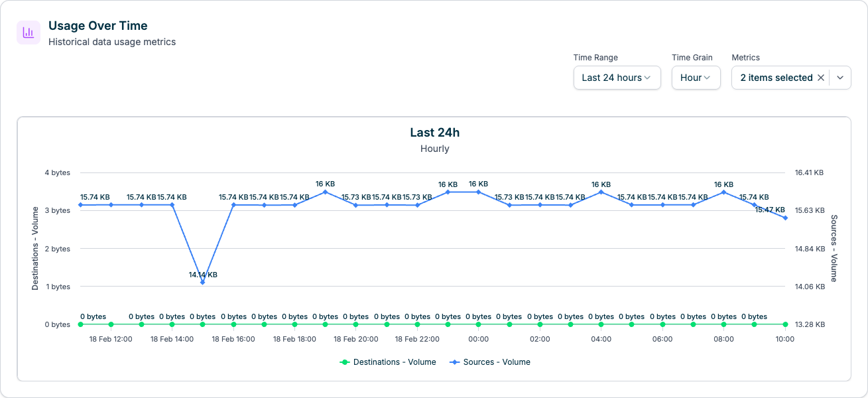Expand the Metrics selection dropdown chevron
868x398 pixels.
pos(839,78)
